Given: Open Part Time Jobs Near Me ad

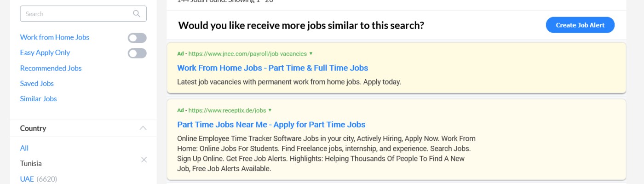Looking at the screenshot, I should 271,125.
